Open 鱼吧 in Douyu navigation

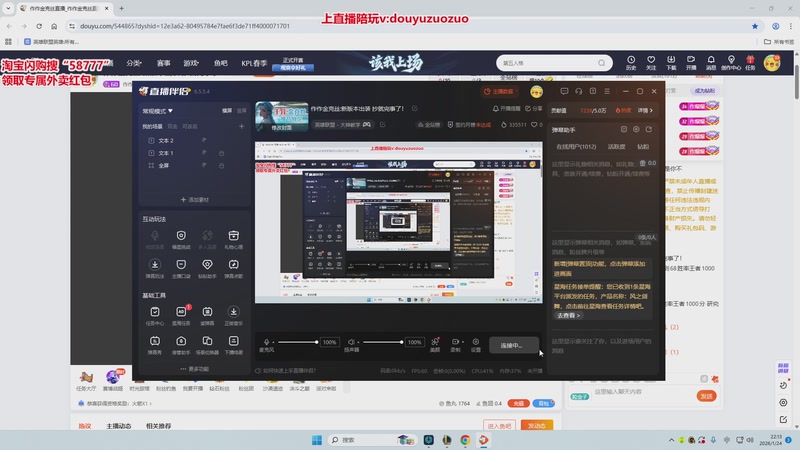tap(220, 63)
